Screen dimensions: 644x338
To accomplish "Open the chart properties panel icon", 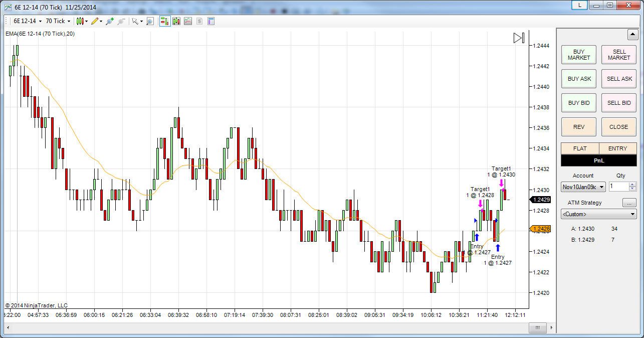I will (211, 21).
